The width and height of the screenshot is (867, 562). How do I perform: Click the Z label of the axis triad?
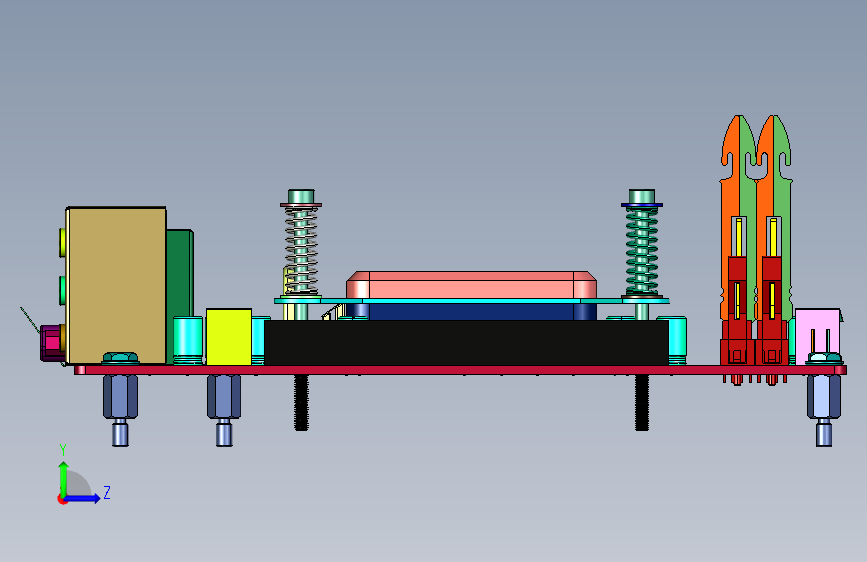pyautogui.click(x=107, y=492)
